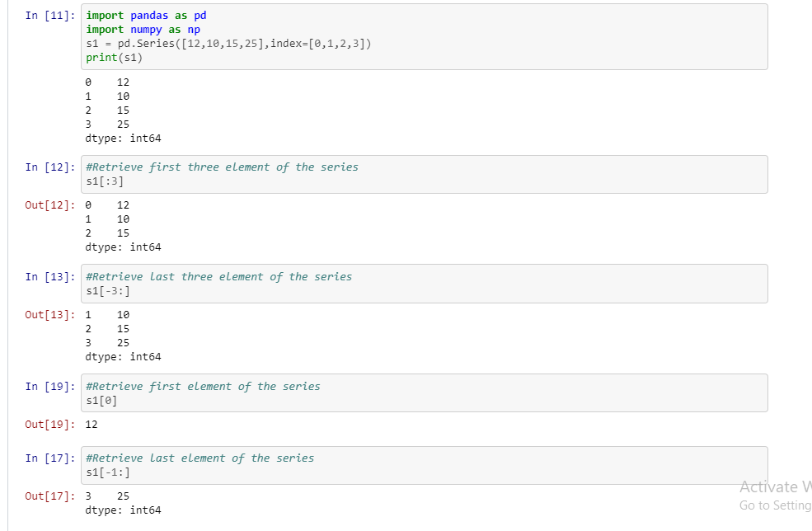Select code cell containing s1[0]
812x531 pixels.
(x=424, y=393)
